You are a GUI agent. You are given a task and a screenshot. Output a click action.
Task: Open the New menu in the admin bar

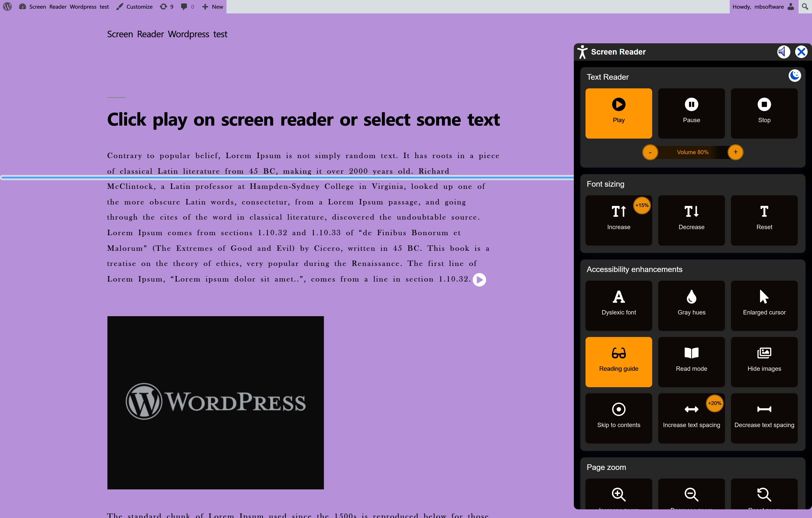pos(213,7)
